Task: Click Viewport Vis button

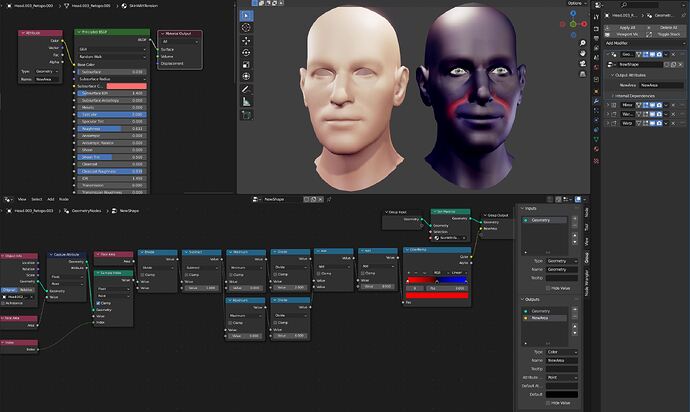Action: (x=623, y=34)
